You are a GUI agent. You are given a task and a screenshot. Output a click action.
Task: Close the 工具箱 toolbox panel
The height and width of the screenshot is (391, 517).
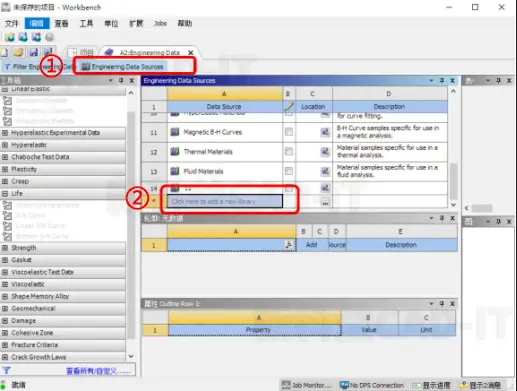(x=132, y=80)
